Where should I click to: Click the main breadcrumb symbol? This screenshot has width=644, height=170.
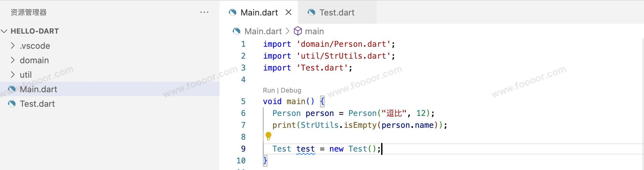[x=314, y=31]
